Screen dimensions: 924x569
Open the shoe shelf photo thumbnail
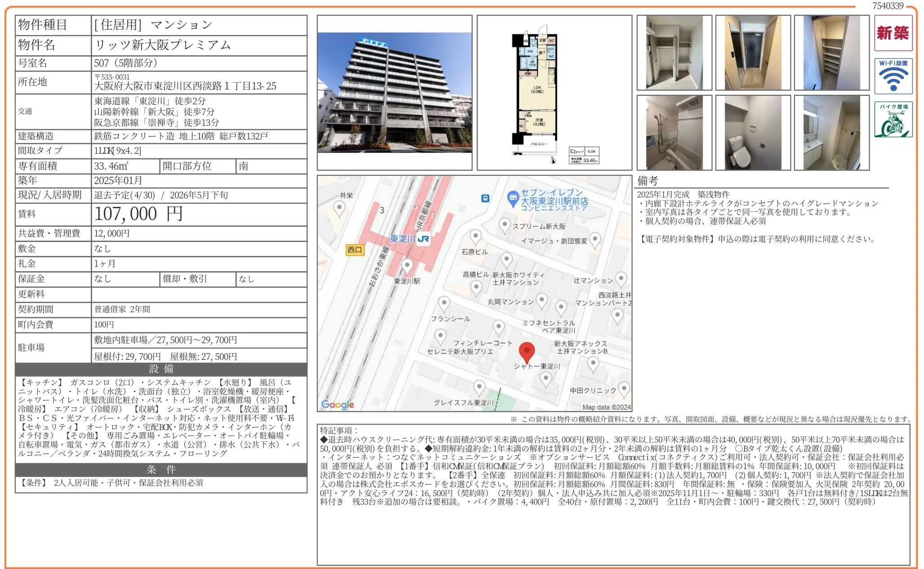[x=831, y=53]
